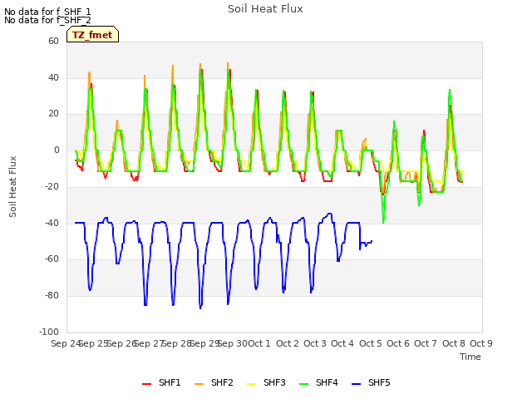Select the SHF3 legend label
Screen dimensions: 532x399
(x=274, y=382)
